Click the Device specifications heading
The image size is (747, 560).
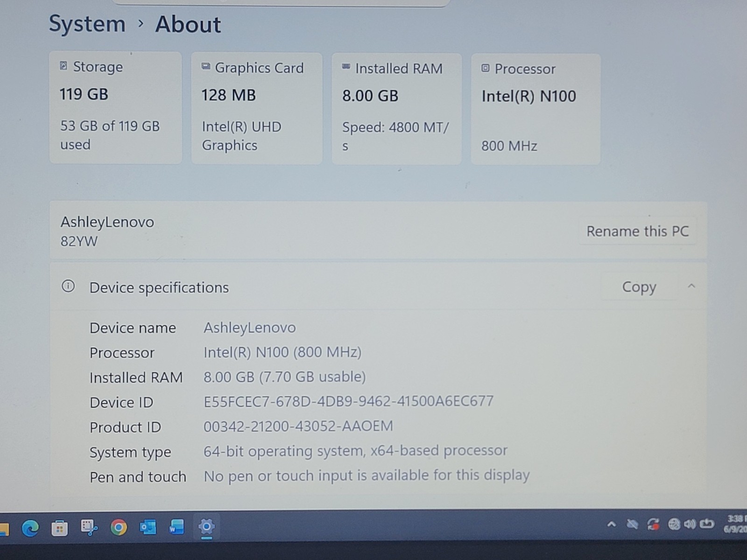click(x=159, y=287)
